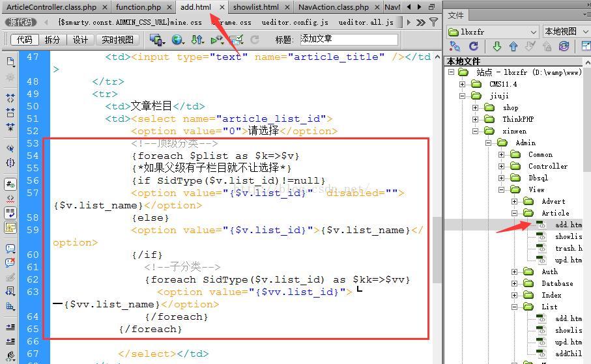Screen dimensions: 591x364
Task: Open the File Management arrows icon
Action: 197,40
